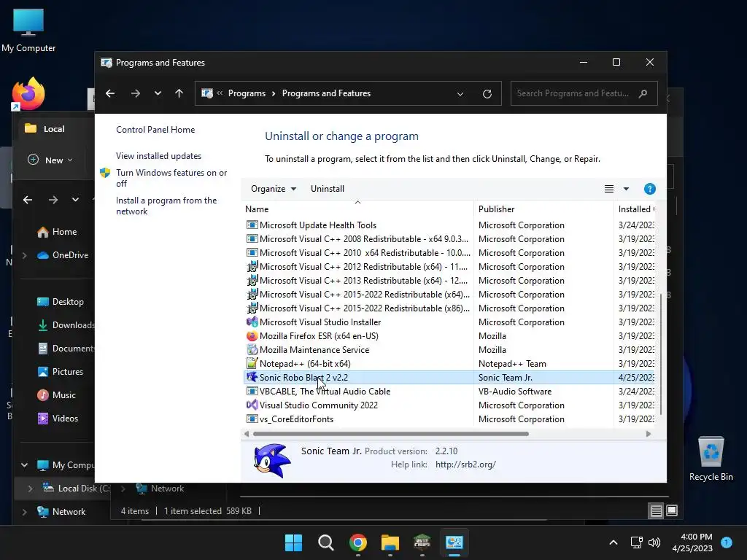Open Desktop folder in File Explorer sidebar

tap(61, 302)
